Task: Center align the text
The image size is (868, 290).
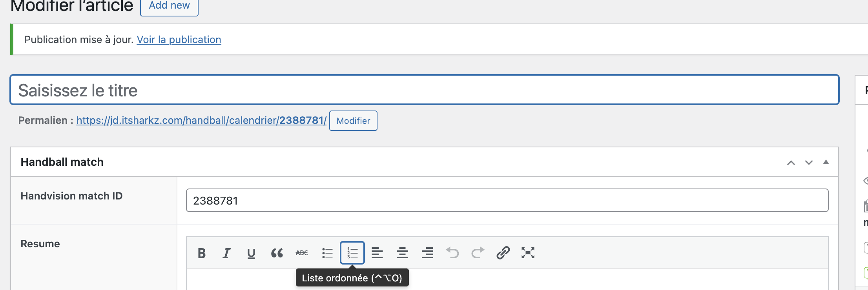Action: click(402, 253)
